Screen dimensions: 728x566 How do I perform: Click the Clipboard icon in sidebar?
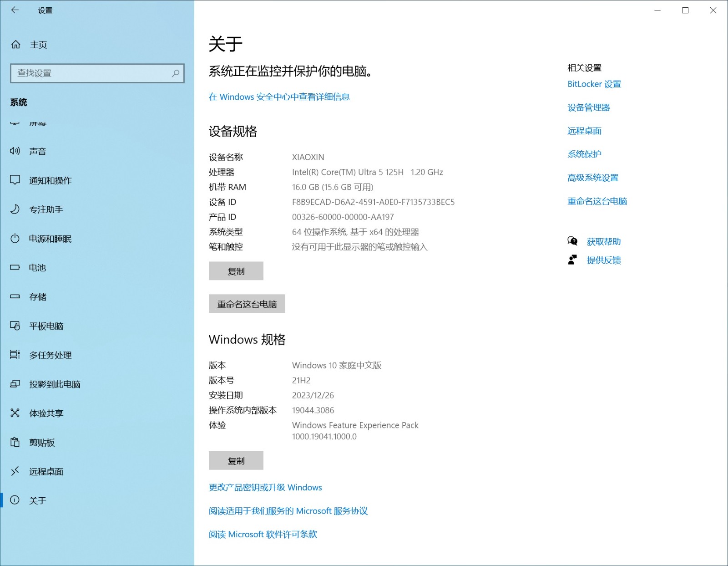(15, 442)
